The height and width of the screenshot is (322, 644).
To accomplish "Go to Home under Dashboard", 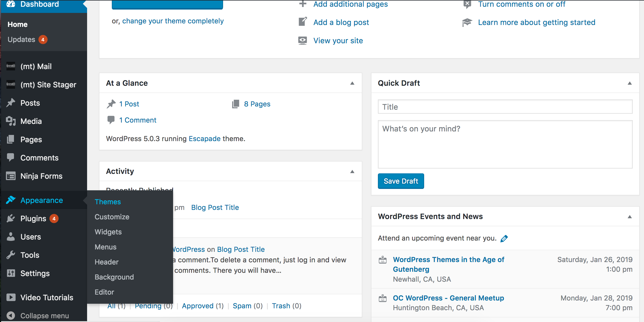I will 17,24.
